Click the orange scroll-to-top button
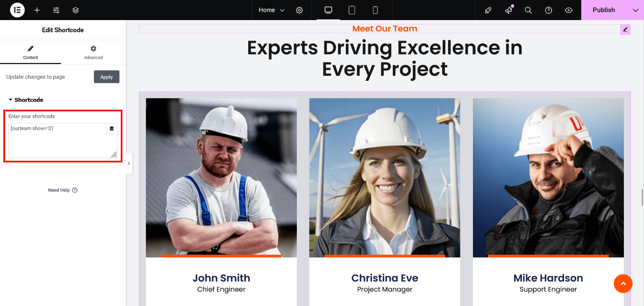The width and height of the screenshot is (644, 306). tap(623, 284)
